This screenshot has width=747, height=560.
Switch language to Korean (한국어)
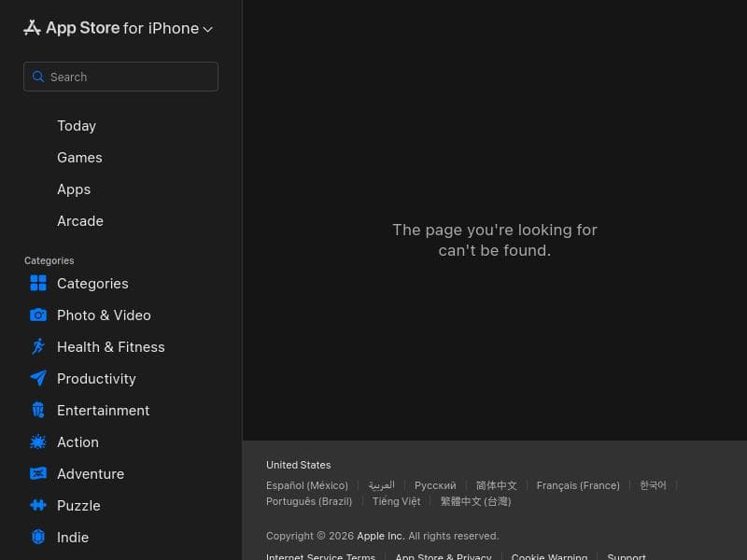[x=653, y=485]
